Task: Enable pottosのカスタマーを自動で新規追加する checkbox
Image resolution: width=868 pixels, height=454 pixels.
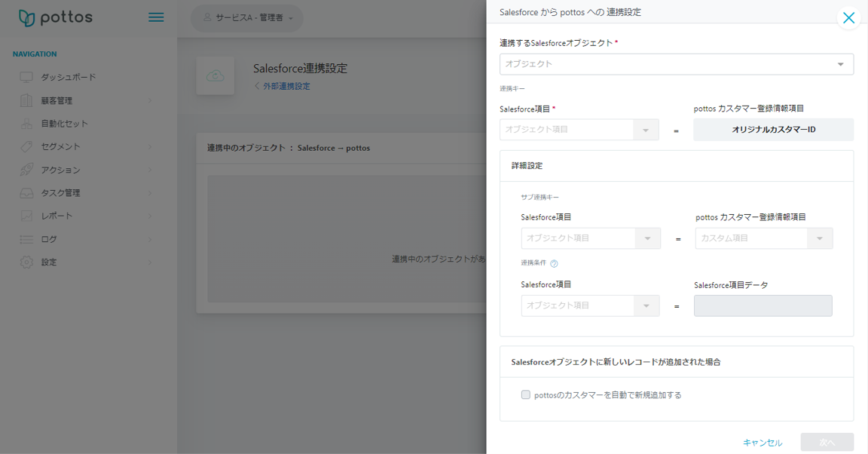Action: point(525,394)
